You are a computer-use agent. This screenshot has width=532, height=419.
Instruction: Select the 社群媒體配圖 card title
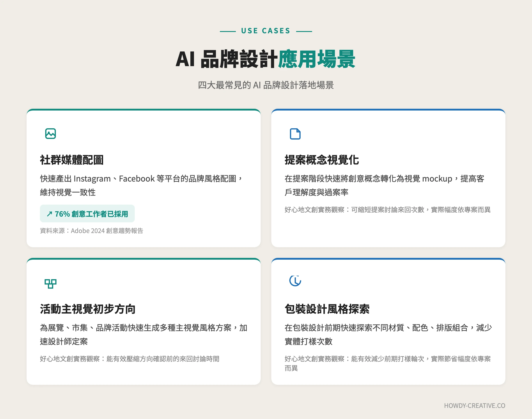[x=72, y=160]
